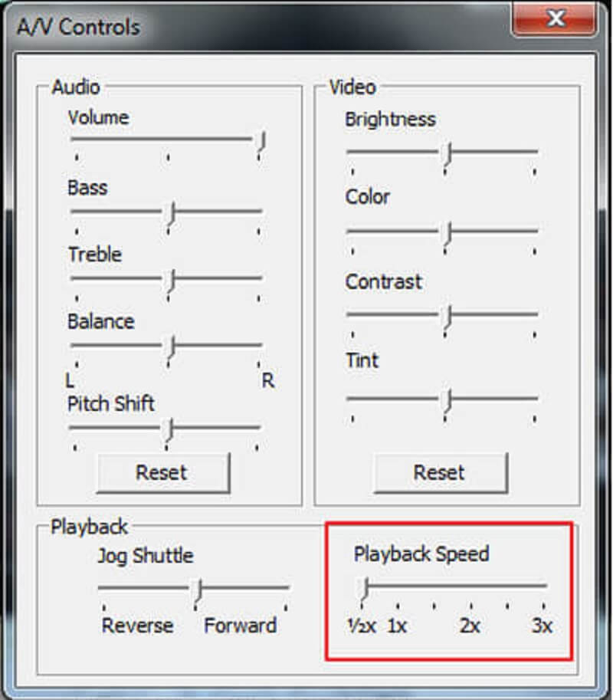Click the 3x mark on Playback Speed

coord(542,626)
